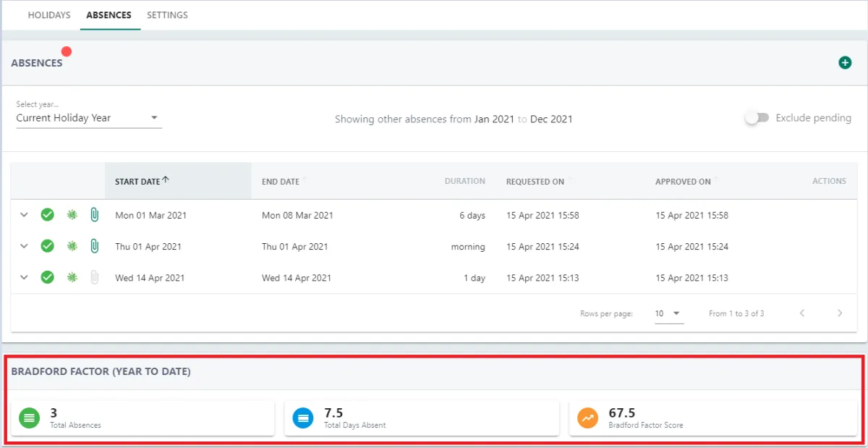Screen dimensions: 868x448
Task: Toggle the Exclude pending switch
Action: (757, 118)
